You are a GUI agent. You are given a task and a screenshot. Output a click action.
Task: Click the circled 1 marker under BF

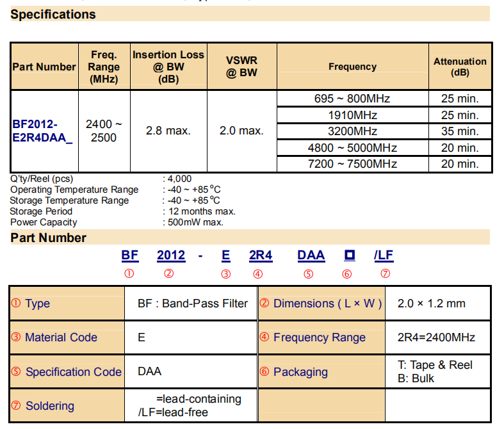pos(129,273)
